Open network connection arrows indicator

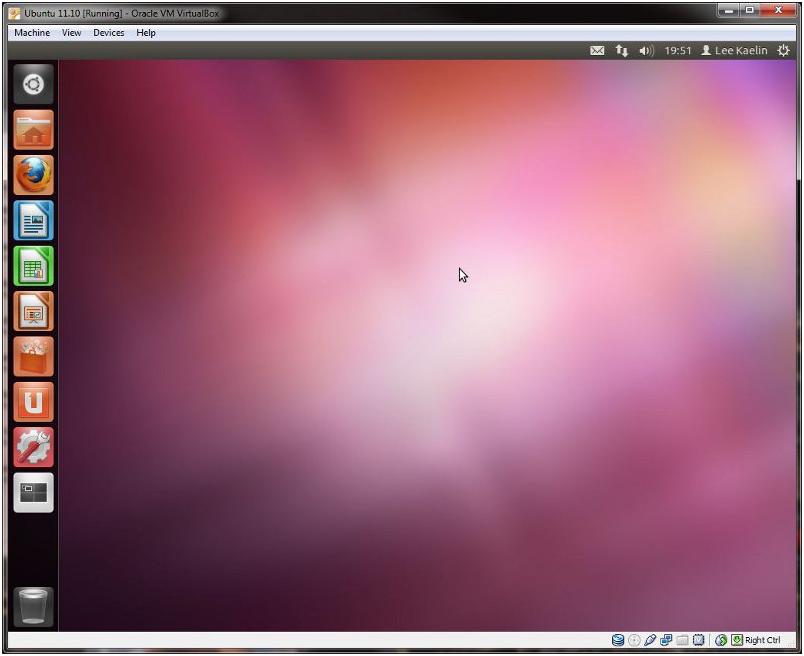(621, 50)
